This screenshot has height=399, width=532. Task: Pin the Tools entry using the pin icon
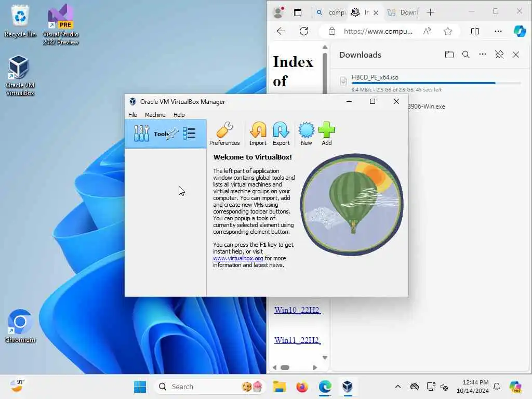point(172,134)
